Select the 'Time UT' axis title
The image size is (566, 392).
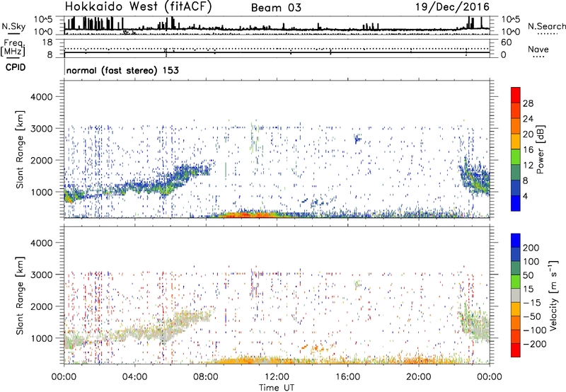pos(277,388)
